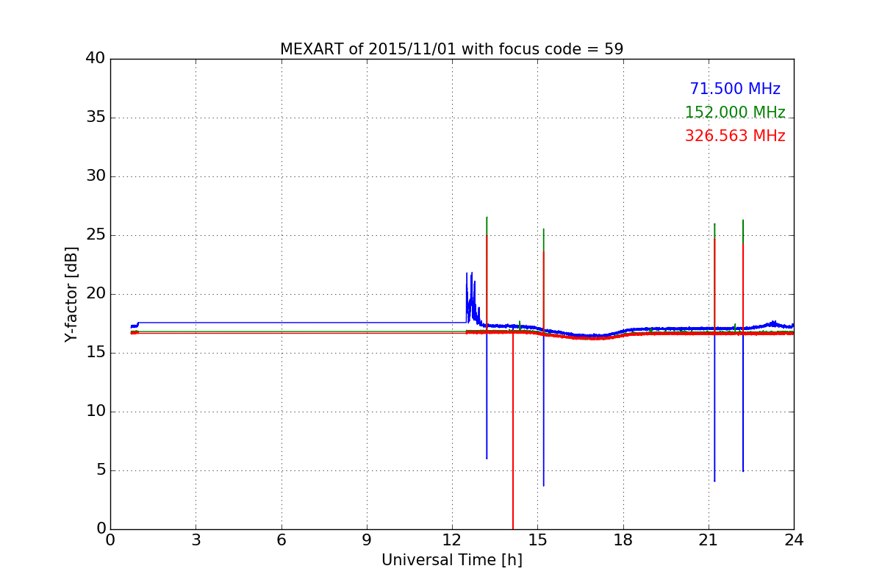Click the y-axis tick label 30

[96, 176]
